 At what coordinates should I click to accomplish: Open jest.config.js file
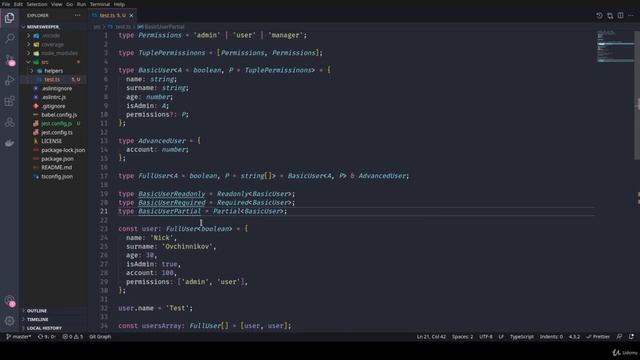56,124
